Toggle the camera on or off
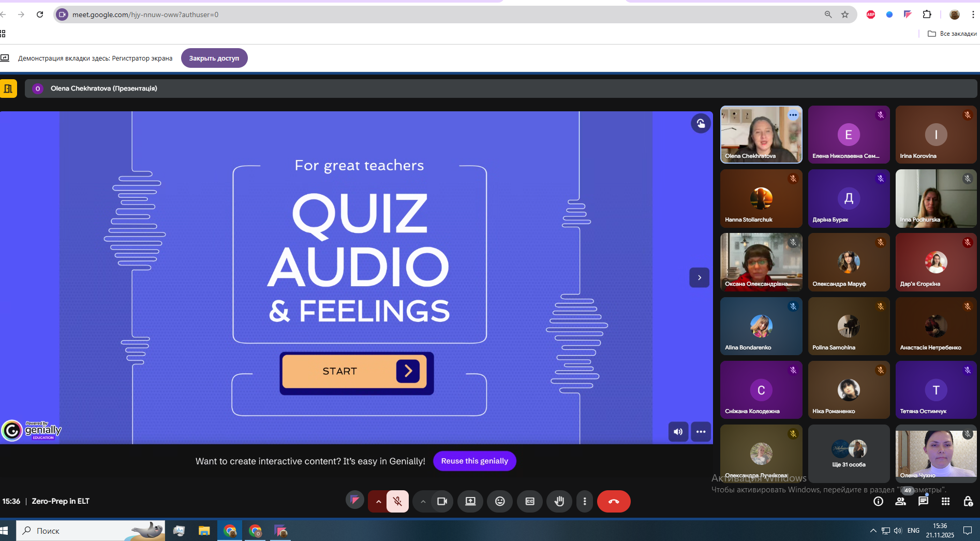This screenshot has width=980, height=541. 442,501
